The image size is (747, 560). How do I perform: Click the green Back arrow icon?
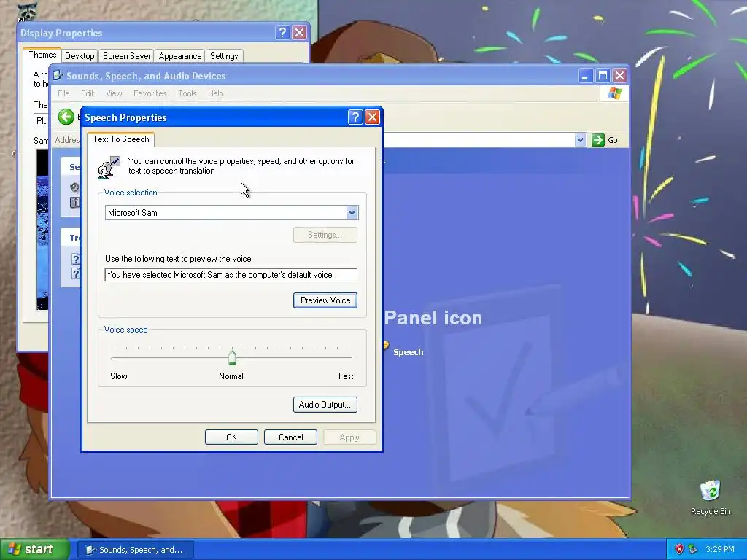(x=66, y=117)
